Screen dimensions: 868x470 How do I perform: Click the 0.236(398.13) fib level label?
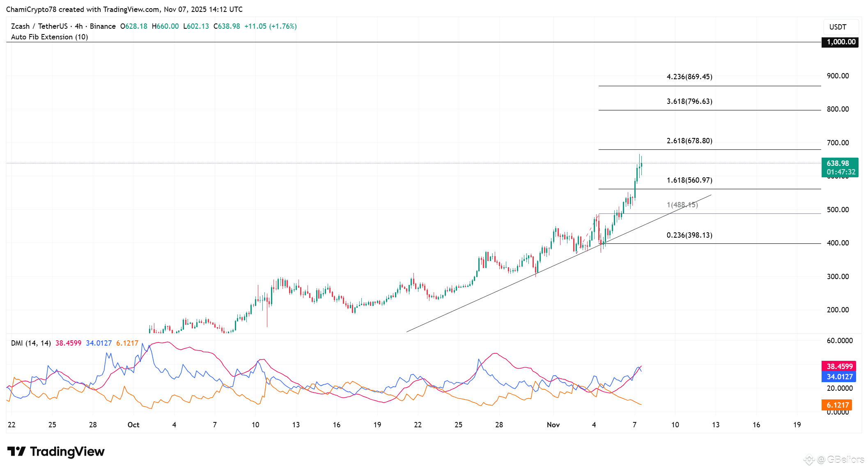(689, 235)
